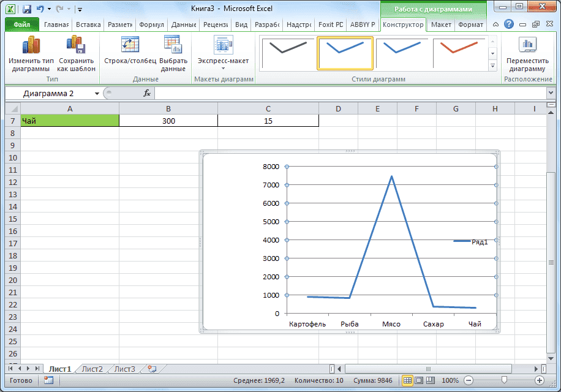The image size is (561, 392).
Task: Open the Name Box dropdown showing Диаграмма 2
Action: (x=97, y=93)
